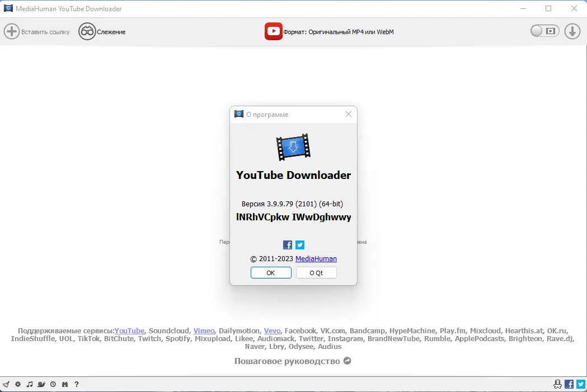This screenshot has height=392, width=587.
Task: Click the user icon in the bottom-right corner
Action: 557,384
